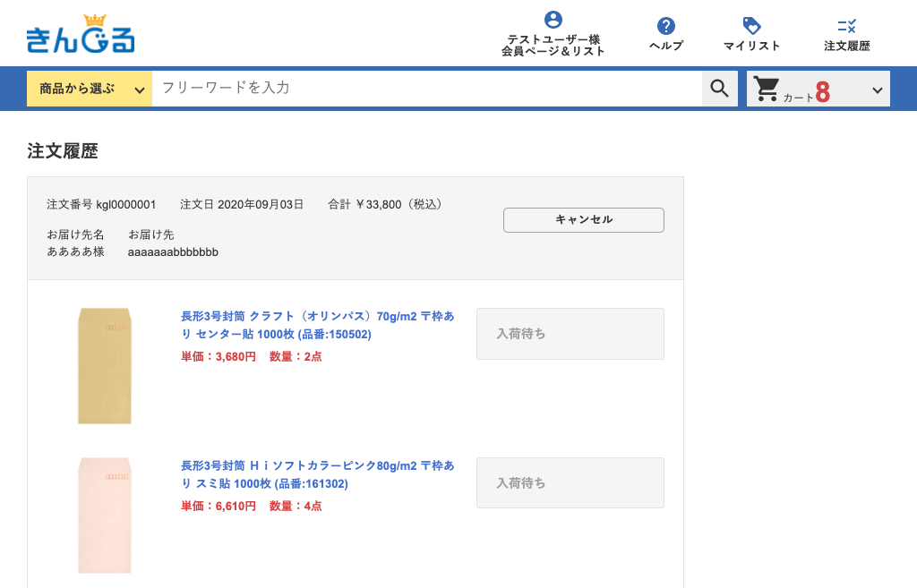Open the ソフトカラーピンク envelope product link
This screenshot has width=917, height=588.
(x=317, y=474)
